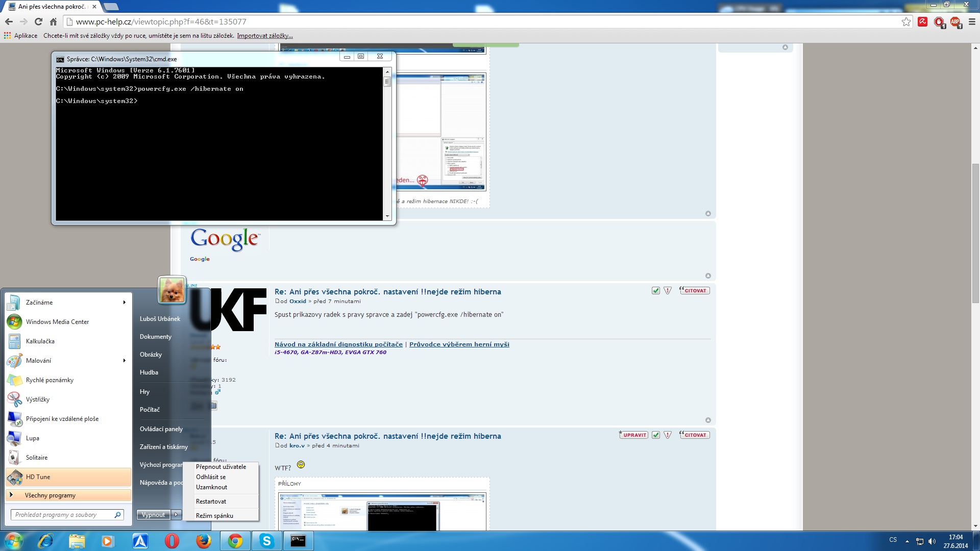980x551 pixels.
Task: Bookmark page with star icon
Action: click(906, 21)
